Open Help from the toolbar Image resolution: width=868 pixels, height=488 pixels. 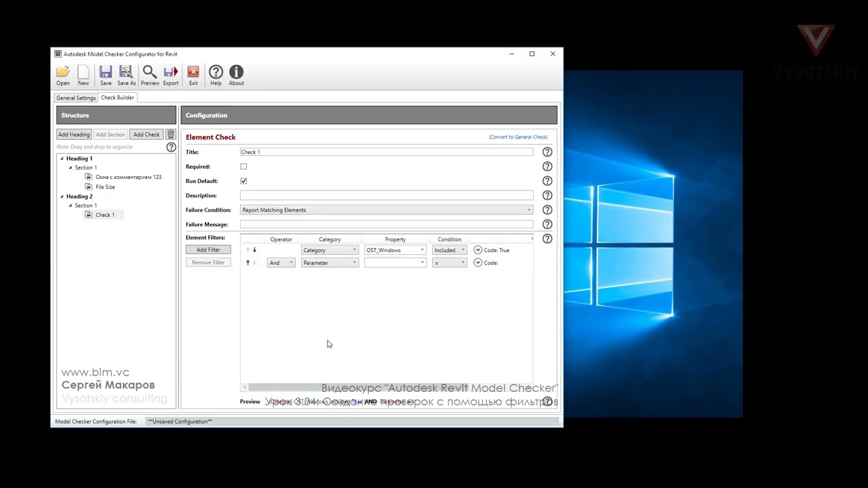point(216,75)
